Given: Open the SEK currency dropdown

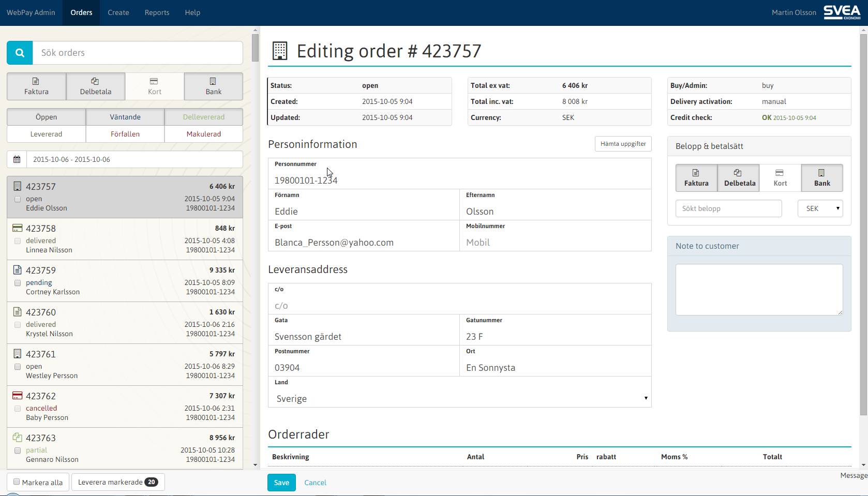Looking at the screenshot, I should [820, 208].
